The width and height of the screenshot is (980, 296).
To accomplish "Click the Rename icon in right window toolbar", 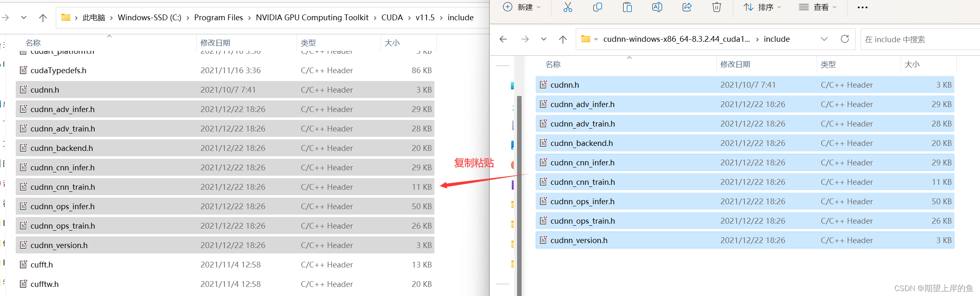I will [x=657, y=7].
